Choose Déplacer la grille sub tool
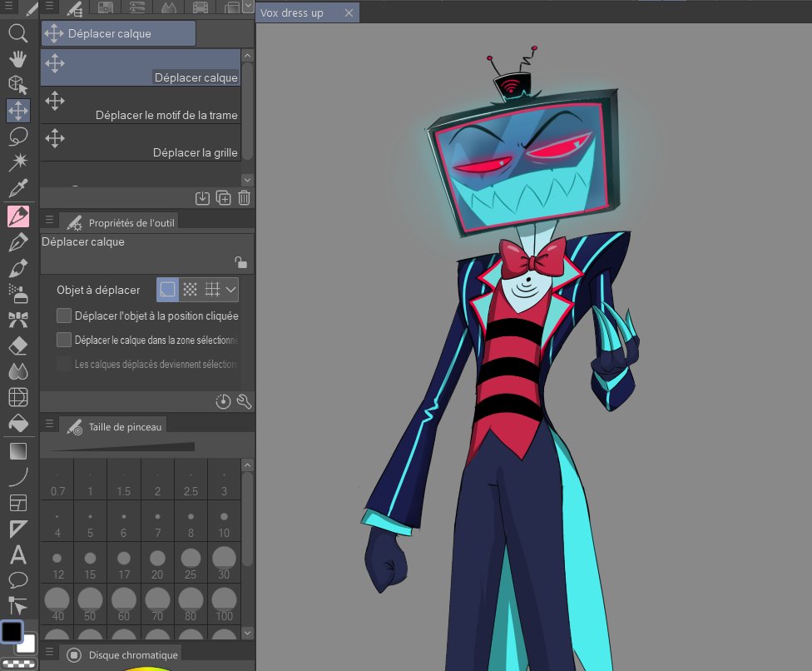Screen dimensions: 812x671 [141, 143]
